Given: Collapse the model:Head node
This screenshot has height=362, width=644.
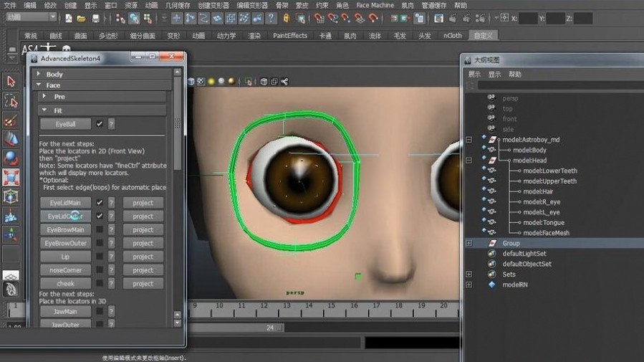Looking at the screenshot, I should (468, 161).
